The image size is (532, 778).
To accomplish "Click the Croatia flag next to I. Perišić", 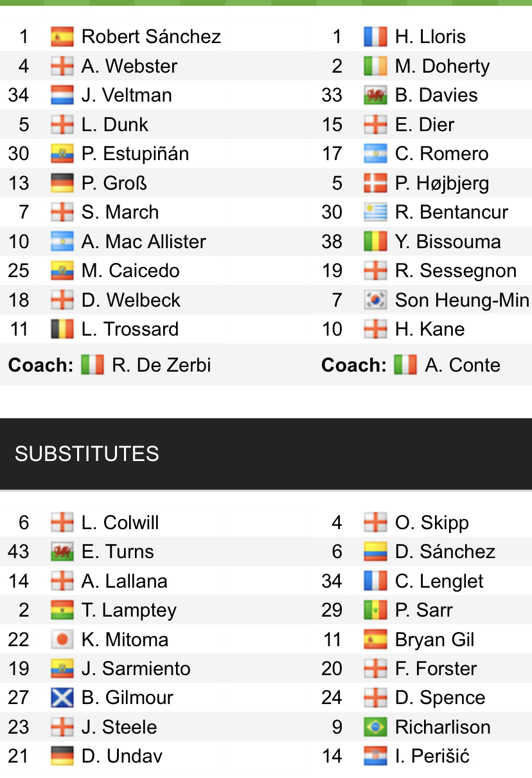I will point(375,756).
